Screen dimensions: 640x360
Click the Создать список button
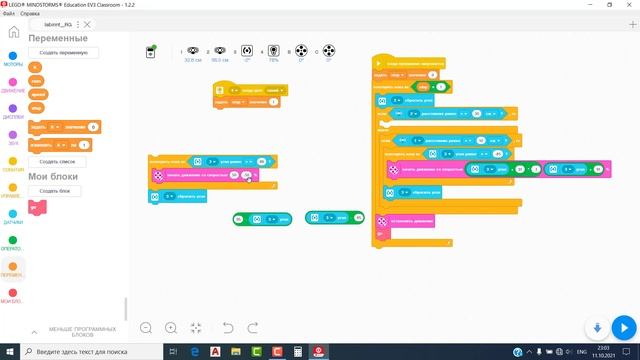(x=57, y=162)
